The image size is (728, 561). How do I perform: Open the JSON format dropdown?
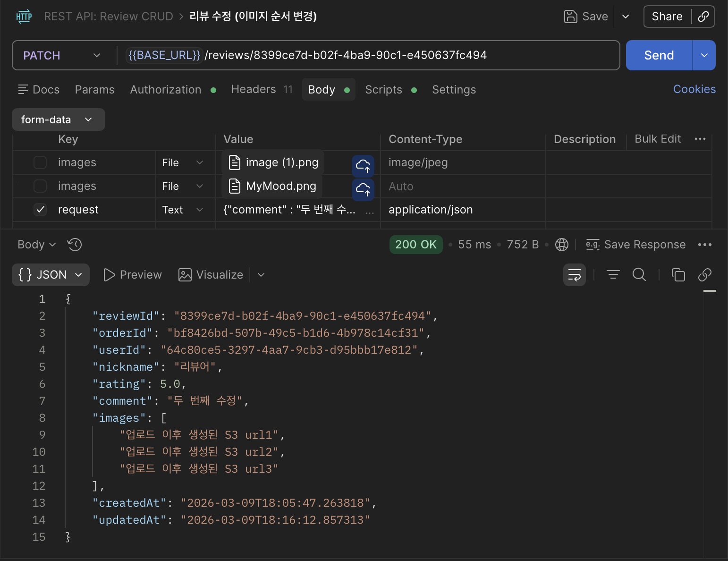51,275
